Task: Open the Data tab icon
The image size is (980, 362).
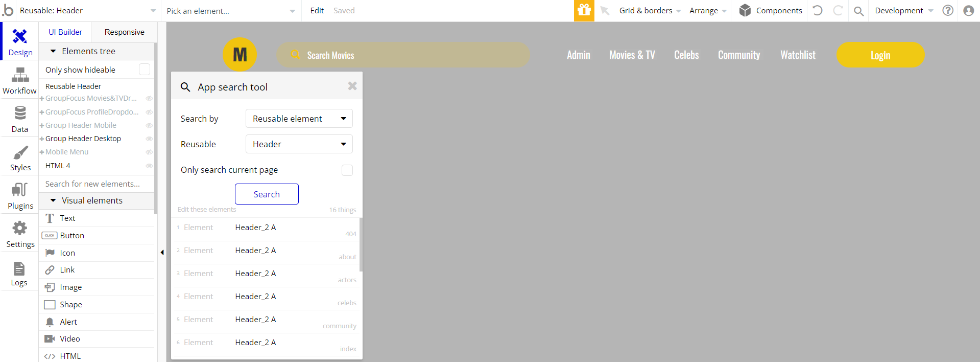Action: tap(20, 113)
